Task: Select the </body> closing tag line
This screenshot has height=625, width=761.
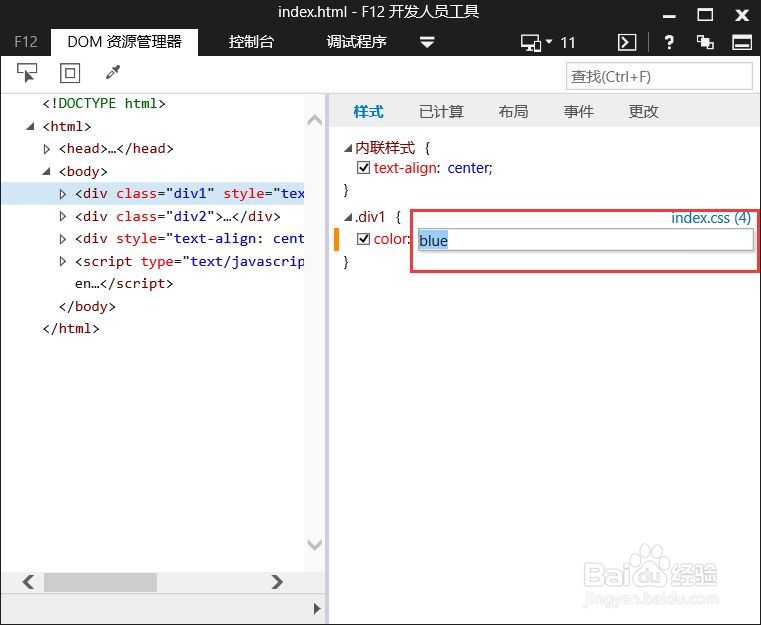Action: tap(87, 306)
